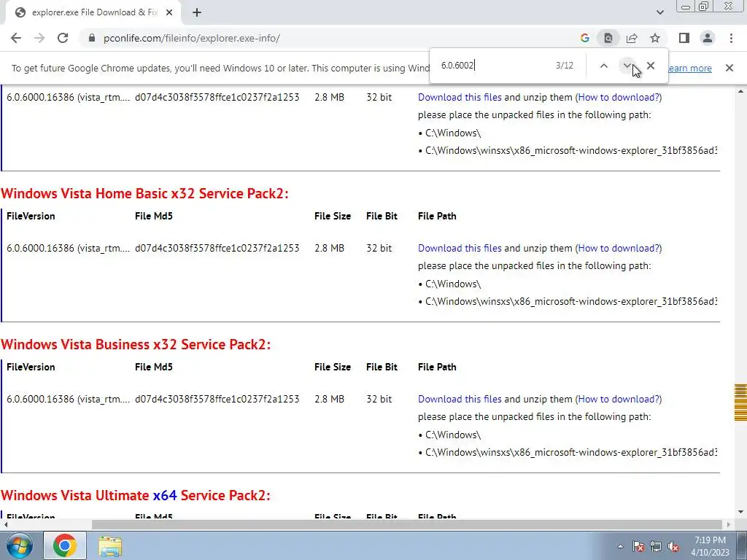747x560 pixels.
Task: Open the Learn more link
Action: 689,68
